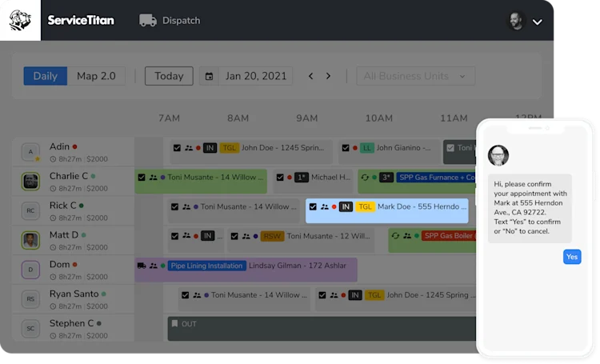600x364 pixels.
Task: Open the user profile avatar
Action: coord(516,21)
